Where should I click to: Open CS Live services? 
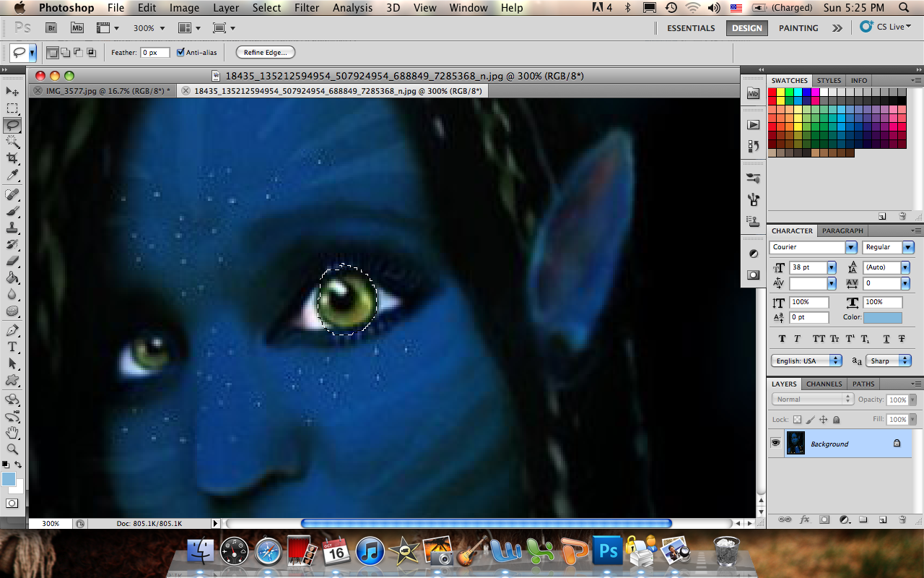tap(886, 27)
